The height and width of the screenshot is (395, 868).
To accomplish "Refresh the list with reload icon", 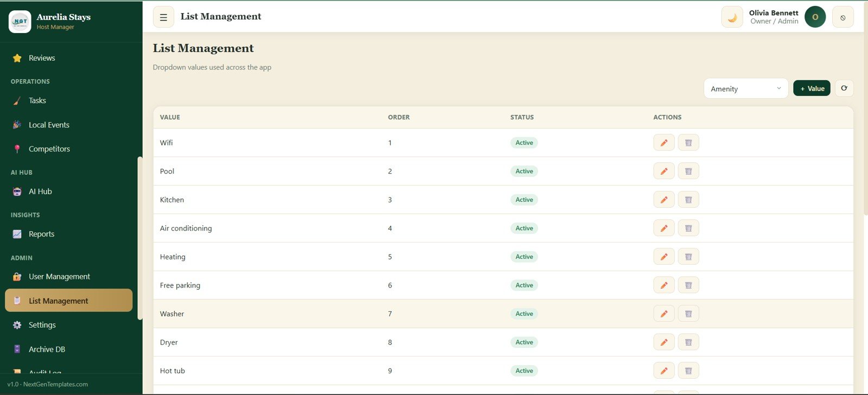I will [x=844, y=88].
